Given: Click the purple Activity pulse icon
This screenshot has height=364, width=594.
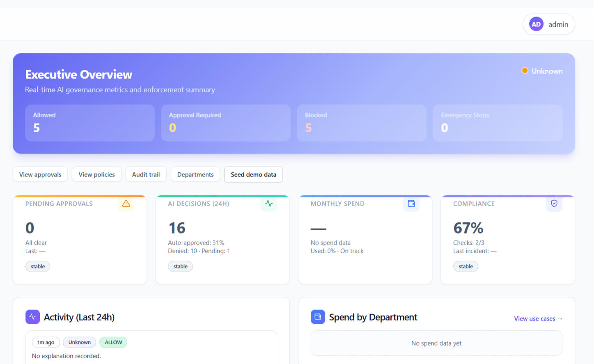Looking at the screenshot, I should point(32,317).
